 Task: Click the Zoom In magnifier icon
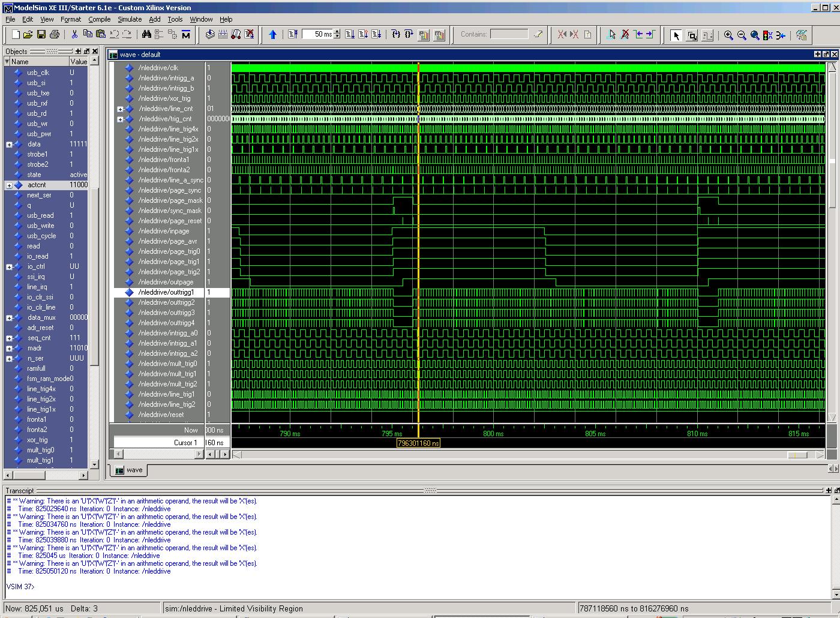click(x=728, y=35)
